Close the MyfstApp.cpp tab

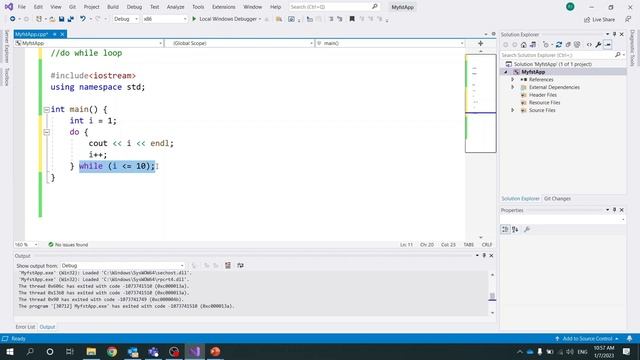click(62, 34)
